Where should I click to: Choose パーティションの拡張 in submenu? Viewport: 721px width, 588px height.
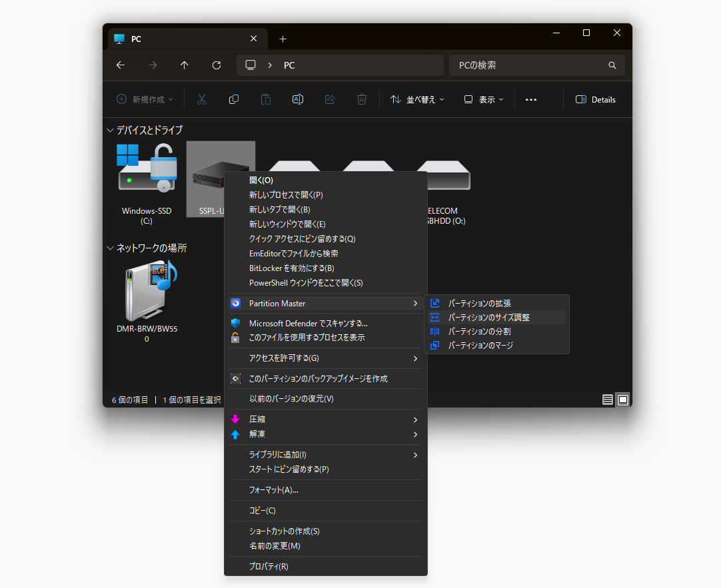[496, 303]
